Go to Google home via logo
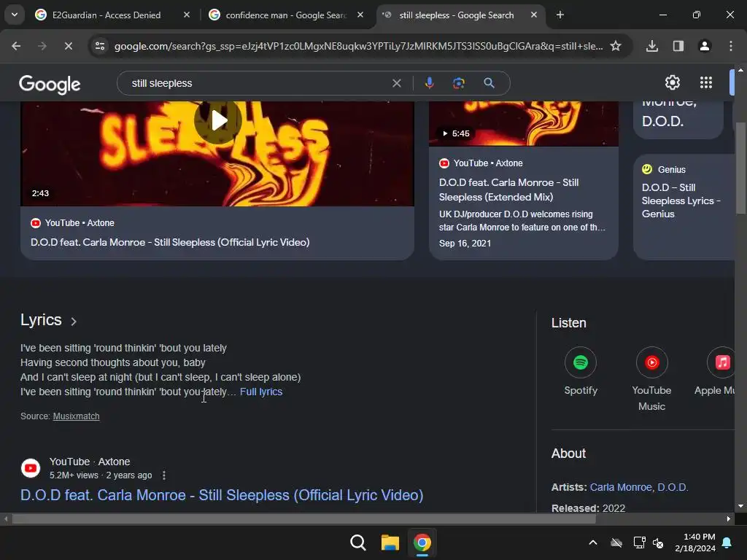This screenshot has height=560, width=747. coord(50,85)
